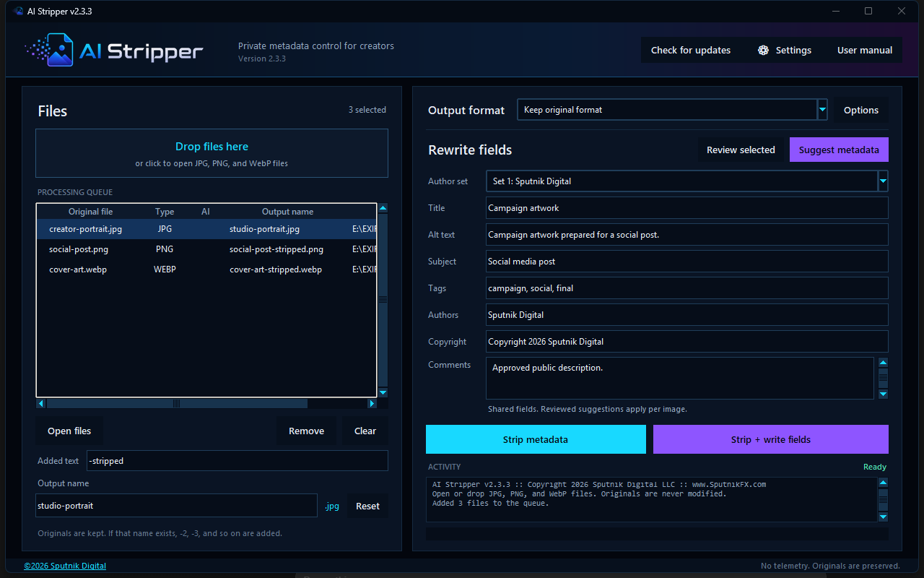
Task: Open the Author set dropdown arrow
Action: (x=883, y=181)
